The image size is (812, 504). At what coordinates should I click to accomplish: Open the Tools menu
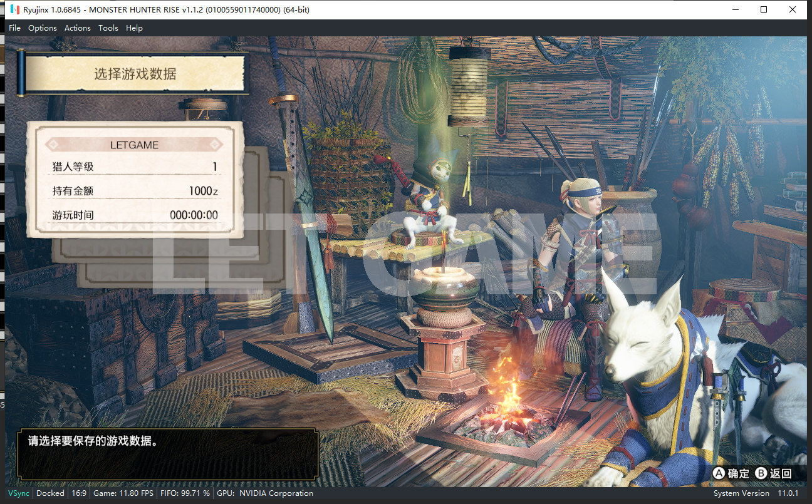pyautogui.click(x=108, y=28)
